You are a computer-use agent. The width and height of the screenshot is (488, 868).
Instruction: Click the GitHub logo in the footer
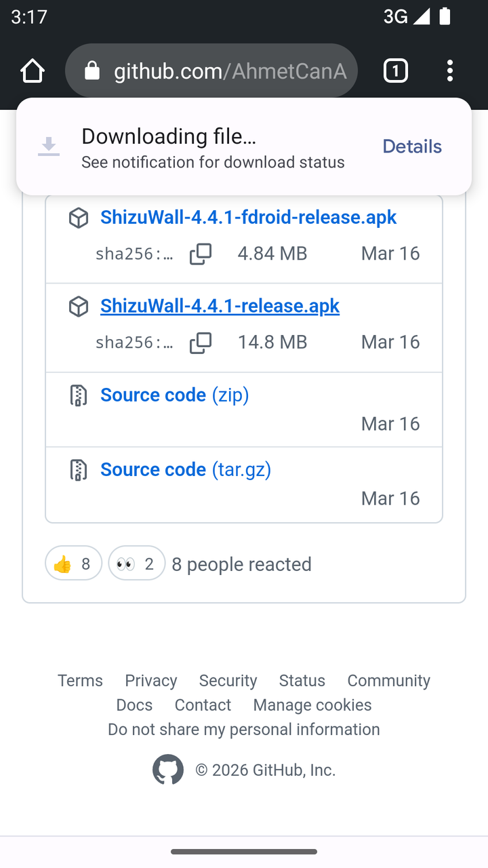168,770
